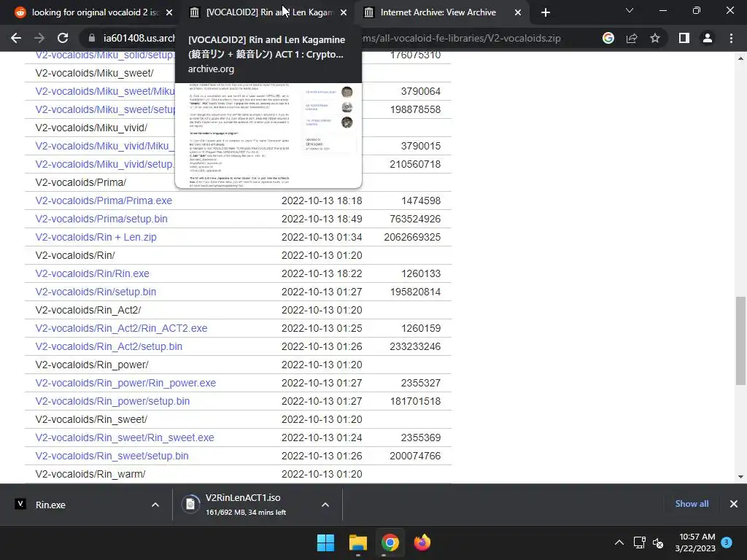Reload the current page
The width and height of the screenshot is (747, 560).
[x=63, y=38]
